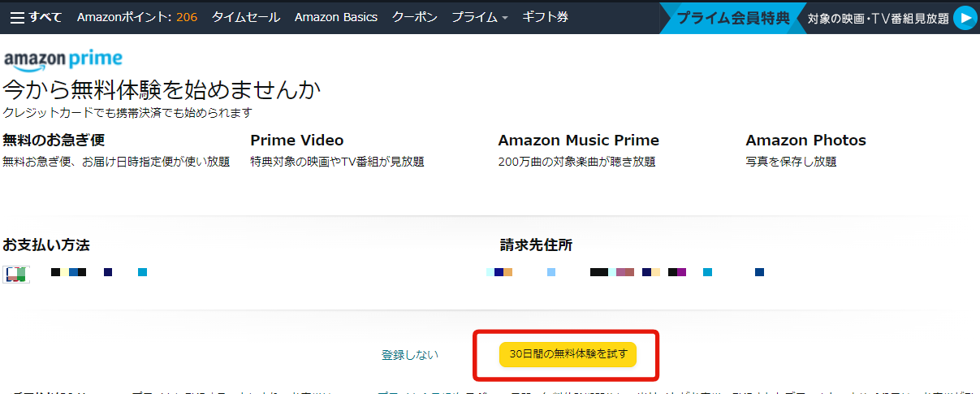Click the Amazon Photos heading

(806, 141)
